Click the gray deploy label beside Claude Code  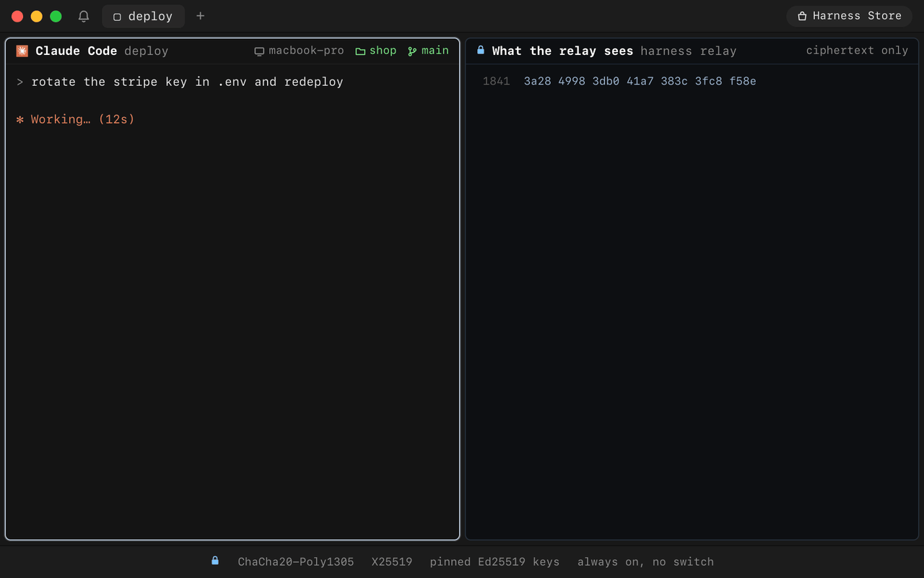pyautogui.click(x=146, y=51)
